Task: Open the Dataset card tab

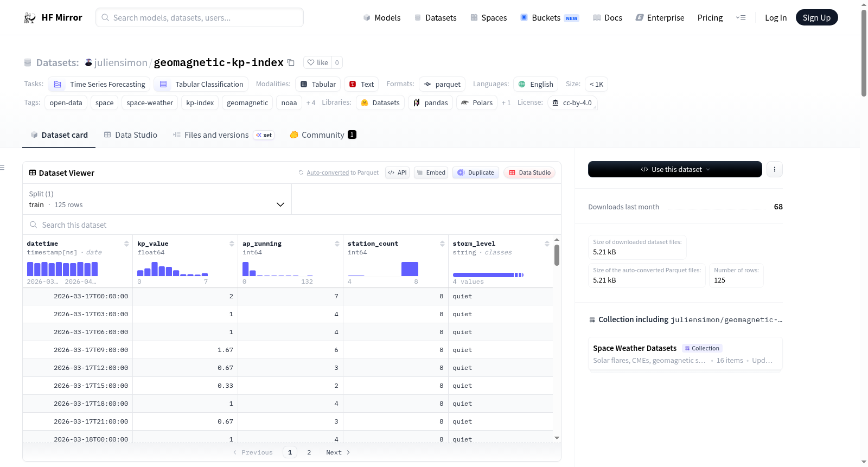Action: point(59,135)
